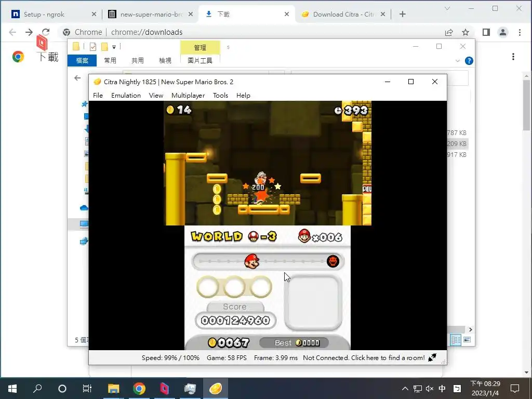Select OneDrive in Explorer sidebar
This screenshot has width=532, height=399.
pos(84,208)
